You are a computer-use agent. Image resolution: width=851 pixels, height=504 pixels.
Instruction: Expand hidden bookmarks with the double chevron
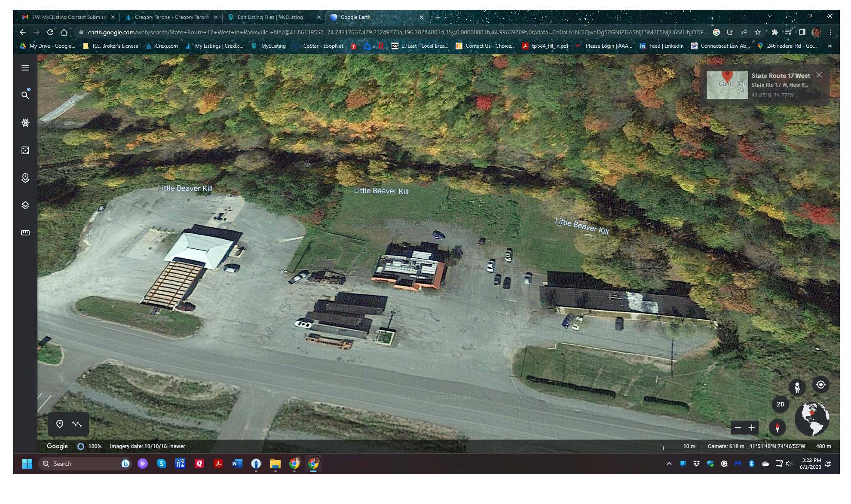[x=830, y=46]
